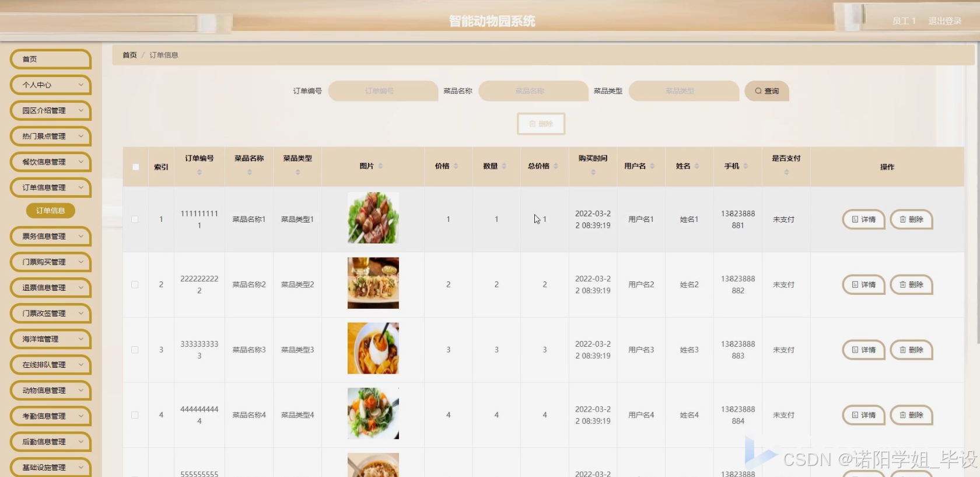Click 退出登录 to log out
The width and height of the screenshot is (980, 477).
coord(944,21)
